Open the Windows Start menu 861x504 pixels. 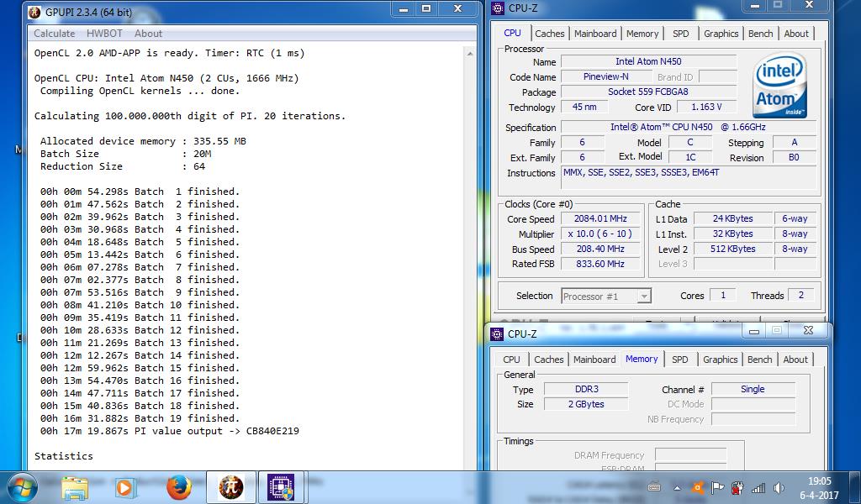point(22,487)
